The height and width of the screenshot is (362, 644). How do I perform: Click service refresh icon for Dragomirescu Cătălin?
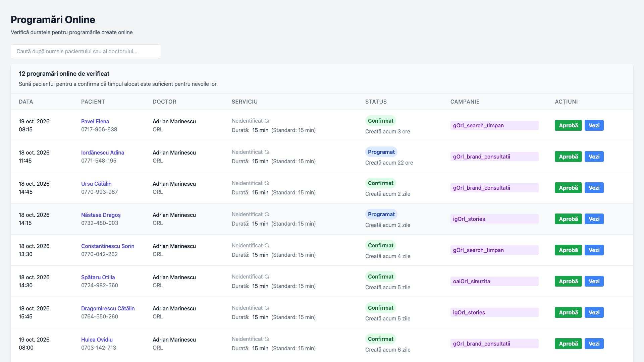click(x=267, y=308)
